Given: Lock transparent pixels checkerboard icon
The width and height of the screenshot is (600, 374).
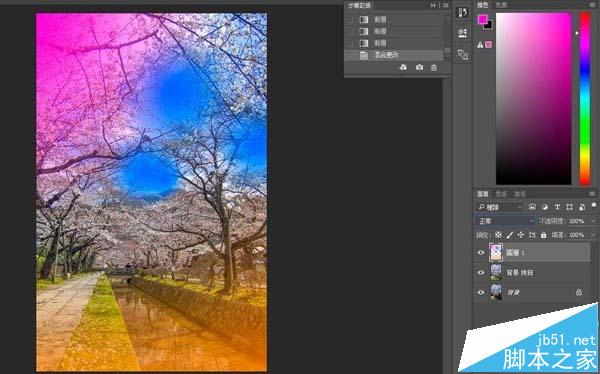Looking at the screenshot, I should click(x=498, y=235).
